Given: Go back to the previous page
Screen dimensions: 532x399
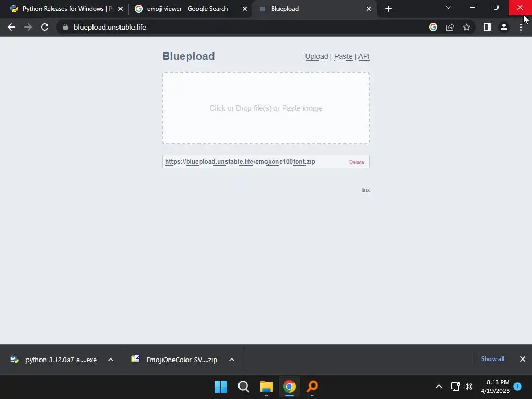Looking at the screenshot, I should click(11, 27).
